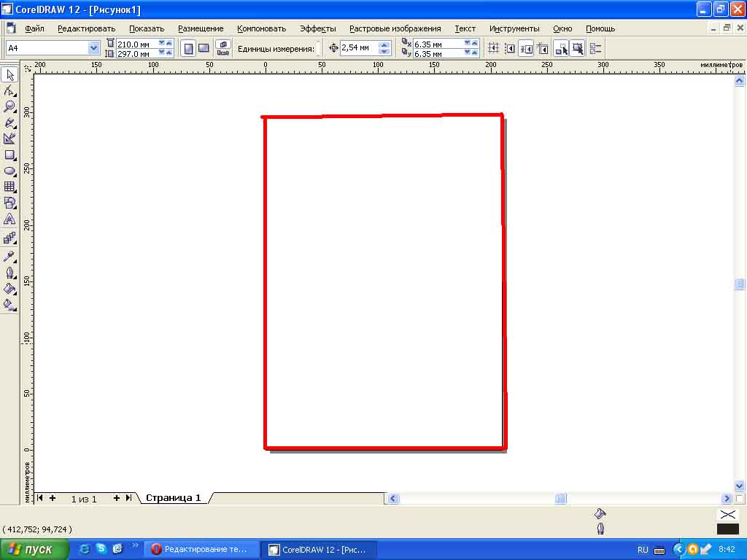The height and width of the screenshot is (560, 747).
Task: Increase the nudge offset 2,54 mm value
Action: coord(384,44)
